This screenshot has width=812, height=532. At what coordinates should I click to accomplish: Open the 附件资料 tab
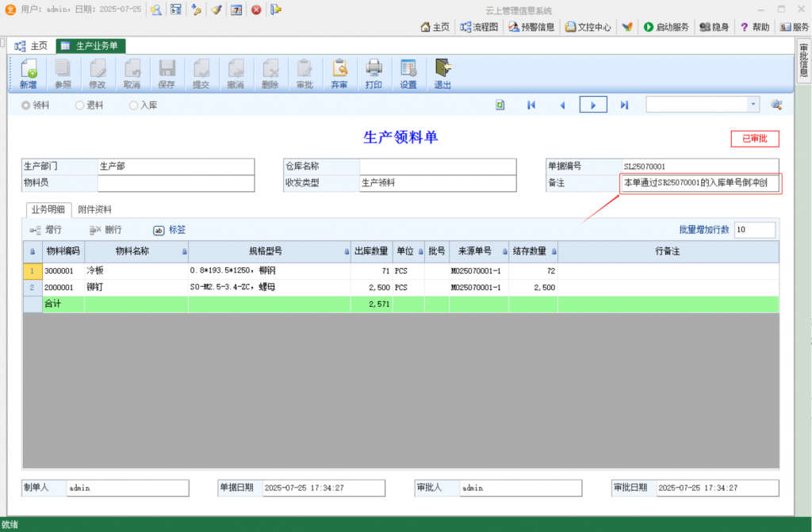(x=95, y=209)
